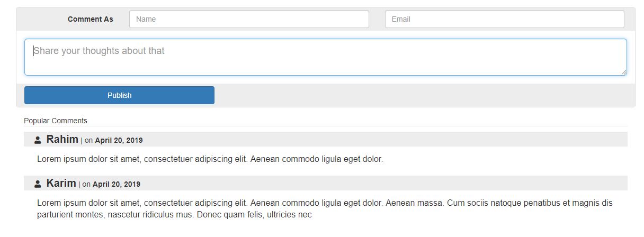This screenshot has width=644, height=237.
Task: Focus the Email input field
Action: (504, 19)
